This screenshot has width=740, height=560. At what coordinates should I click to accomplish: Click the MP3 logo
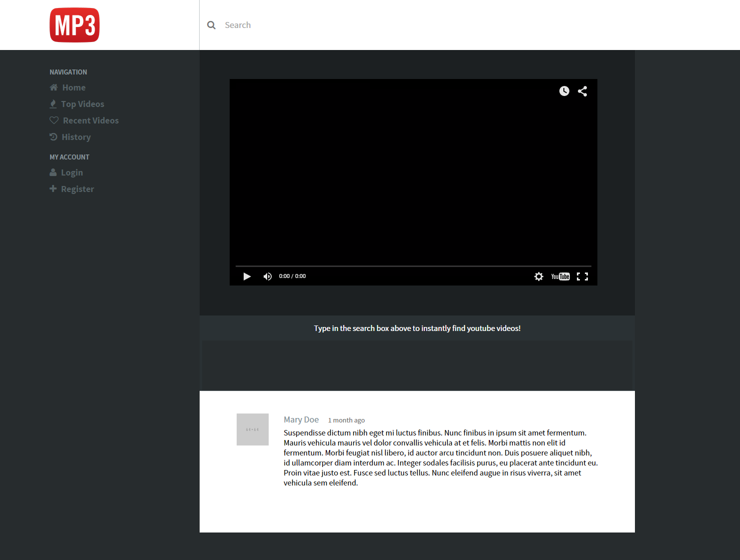pos(75,25)
